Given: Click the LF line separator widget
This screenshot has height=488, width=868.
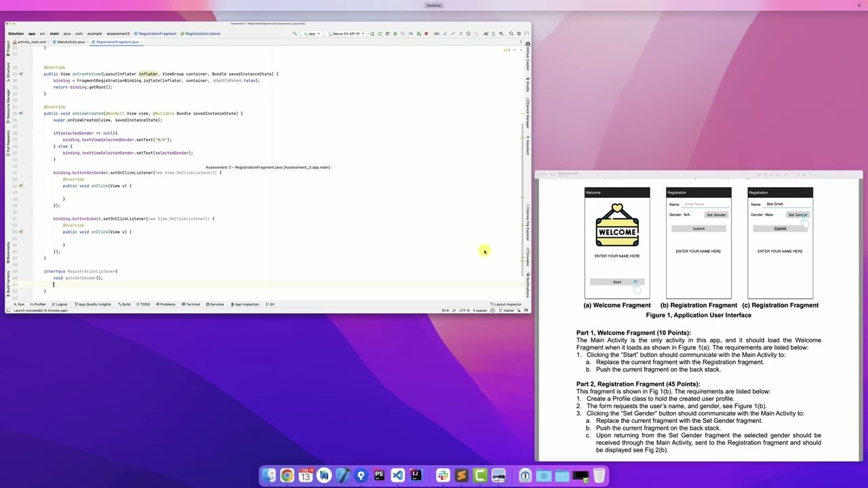Looking at the screenshot, I should click(x=455, y=310).
